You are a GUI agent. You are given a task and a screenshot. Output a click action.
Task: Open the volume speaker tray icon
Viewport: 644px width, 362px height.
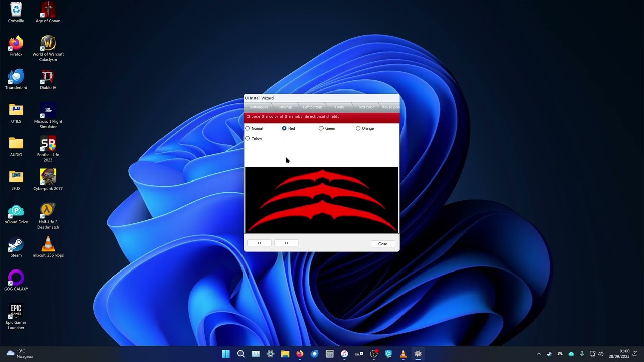click(600, 354)
